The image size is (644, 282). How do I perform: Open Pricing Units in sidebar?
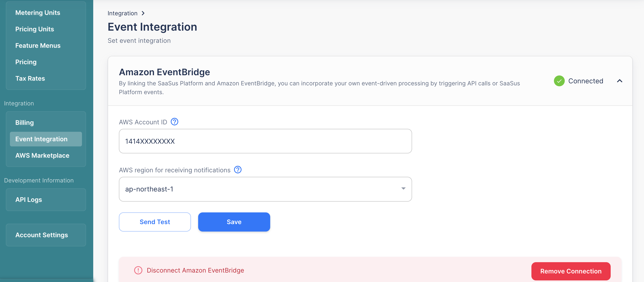(34, 29)
